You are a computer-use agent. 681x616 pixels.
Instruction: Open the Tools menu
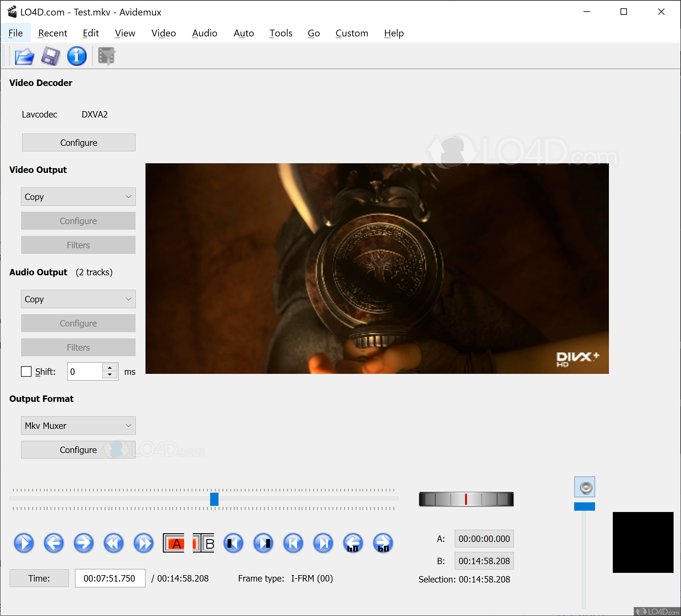click(x=280, y=33)
